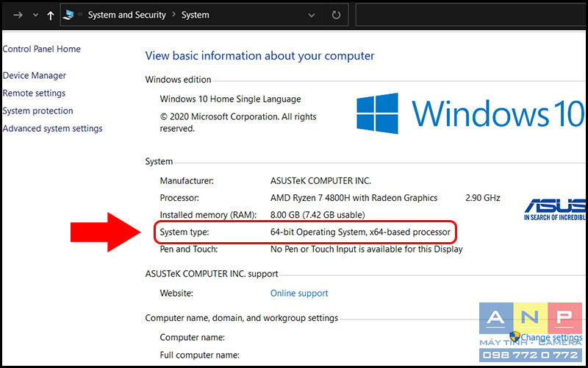Click 'View basic information about your computer' heading

click(260, 56)
